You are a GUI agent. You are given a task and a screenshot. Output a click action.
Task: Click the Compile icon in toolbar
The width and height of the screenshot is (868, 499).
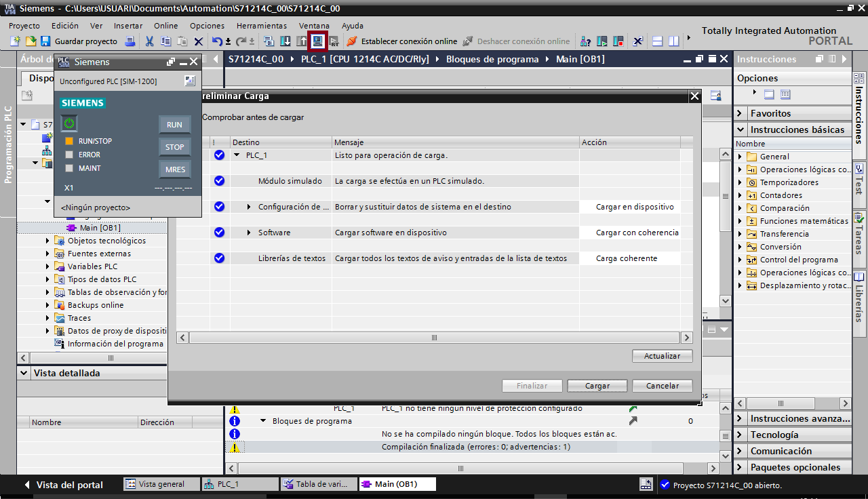click(x=269, y=41)
